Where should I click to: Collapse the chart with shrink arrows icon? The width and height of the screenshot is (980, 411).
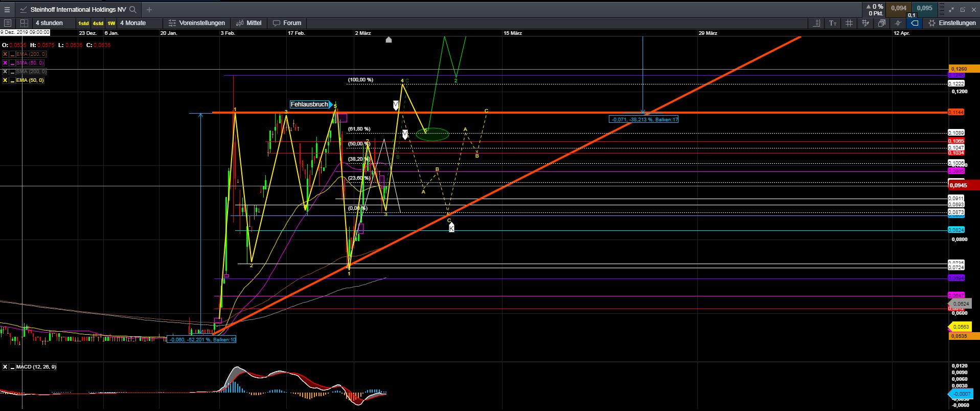(951, 9)
